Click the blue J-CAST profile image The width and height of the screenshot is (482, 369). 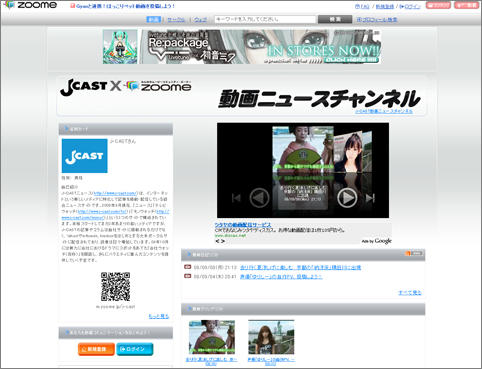pos(85,156)
